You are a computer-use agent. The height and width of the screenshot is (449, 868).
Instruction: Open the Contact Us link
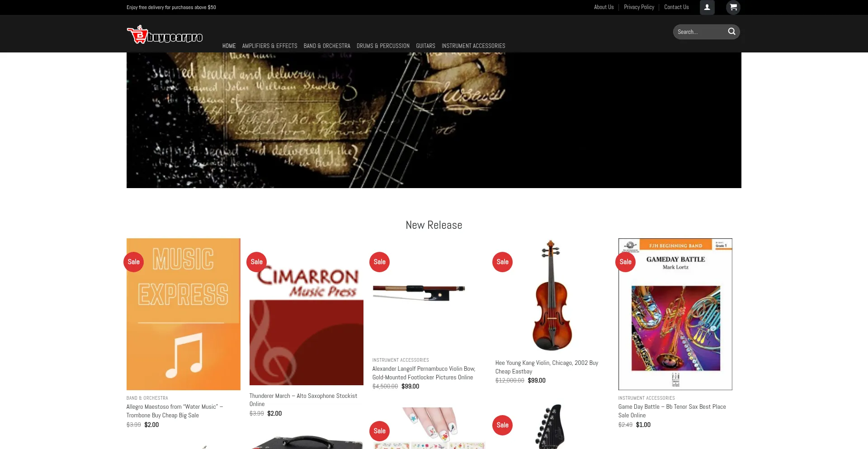676,7
